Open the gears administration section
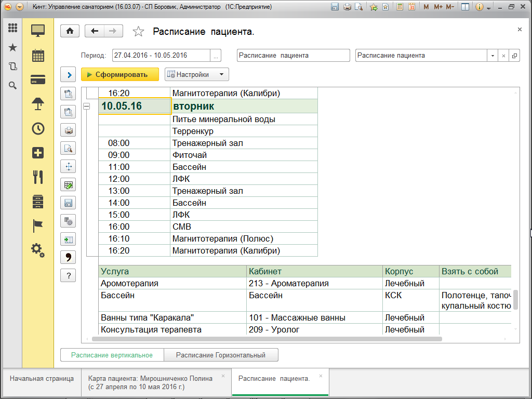Viewport: 532px width, 399px height. click(38, 250)
